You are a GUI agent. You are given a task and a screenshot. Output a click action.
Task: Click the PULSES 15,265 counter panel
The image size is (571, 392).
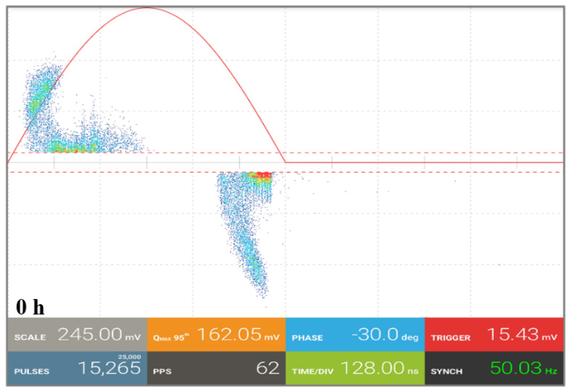click(x=77, y=368)
